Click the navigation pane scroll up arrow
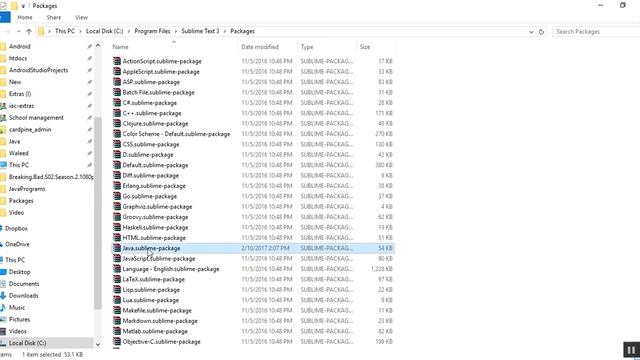640x360 pixels. click(x=98, y=46)
